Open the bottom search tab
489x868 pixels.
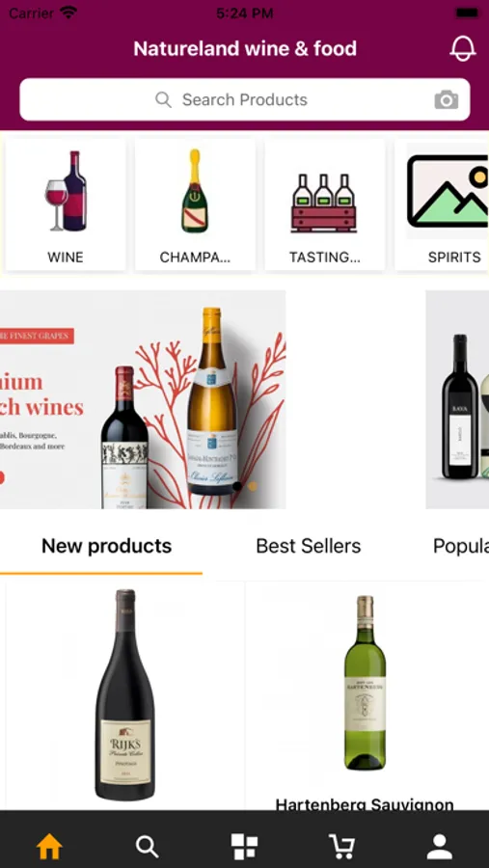[147, 847]
